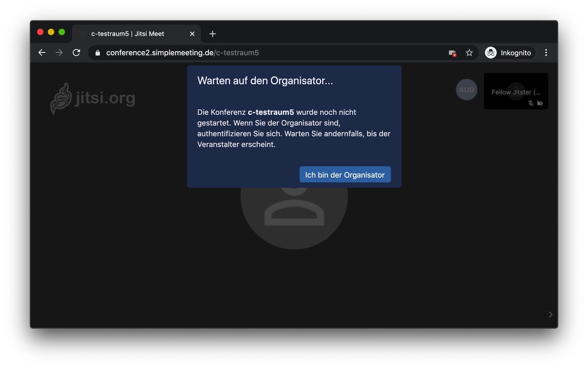
Task: Open the Chrome three-dot menu
Action: (x=546, y=53)
